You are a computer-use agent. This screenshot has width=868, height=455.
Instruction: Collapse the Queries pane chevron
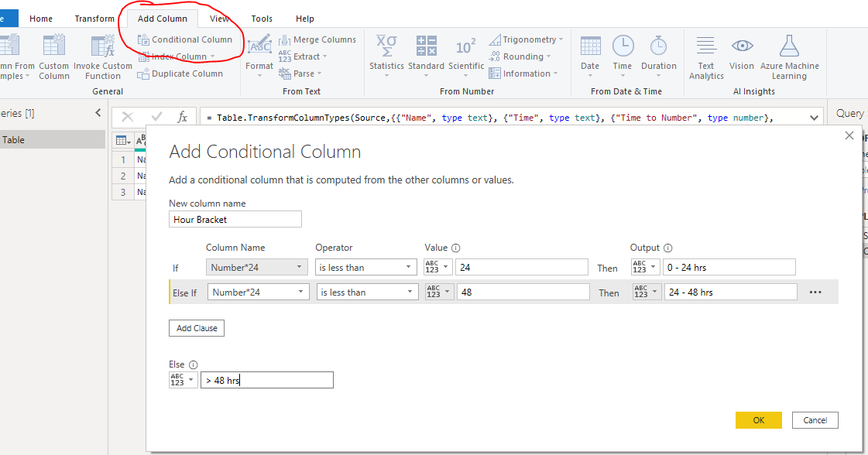(x=98, y=113)
